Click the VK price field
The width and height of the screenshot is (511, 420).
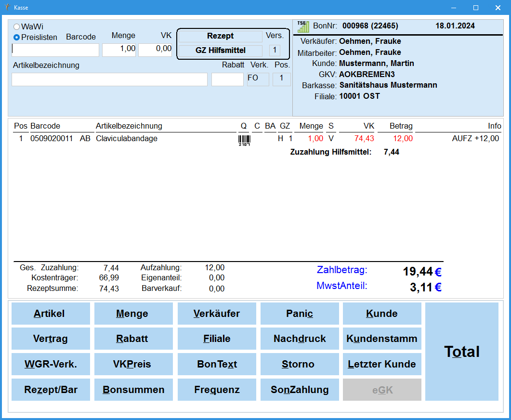point(155,50)
